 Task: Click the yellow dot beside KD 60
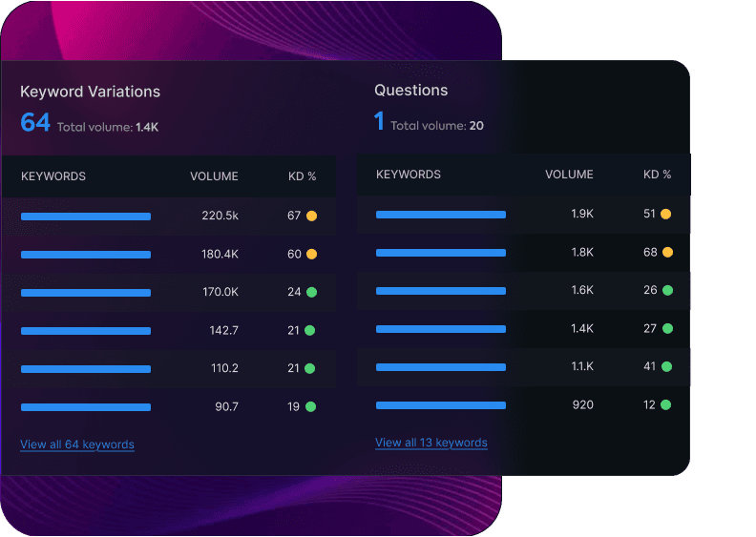pyautogui.click(x=311, y=255)
